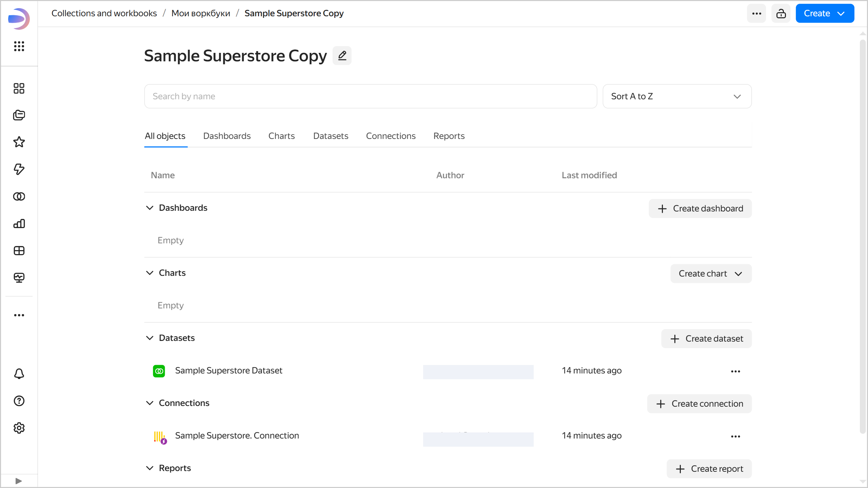Click the notifications bell icon
The height and width of the screenshot is (488, 868).
(19, 374)
